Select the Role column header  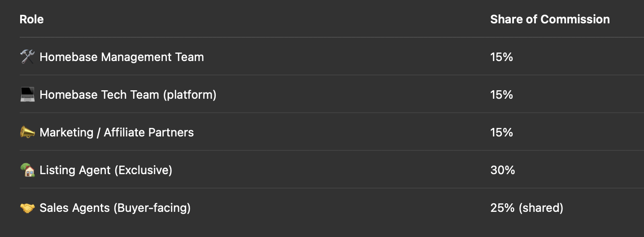32,19
